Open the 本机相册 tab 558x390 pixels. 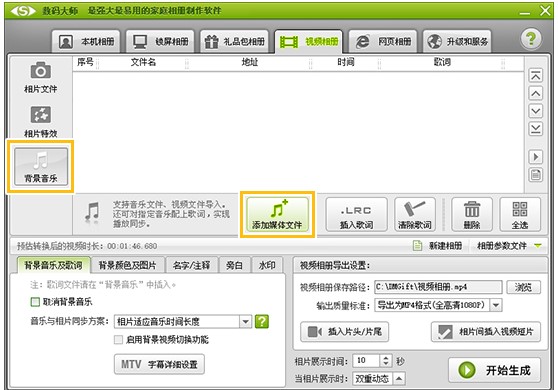[x=86, y=42]
